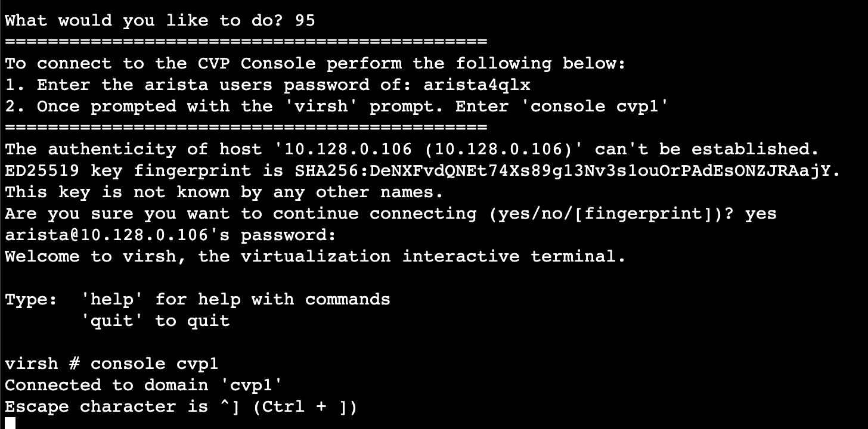
Task: Click 'What would you like to do?' text
Action: 144,21
